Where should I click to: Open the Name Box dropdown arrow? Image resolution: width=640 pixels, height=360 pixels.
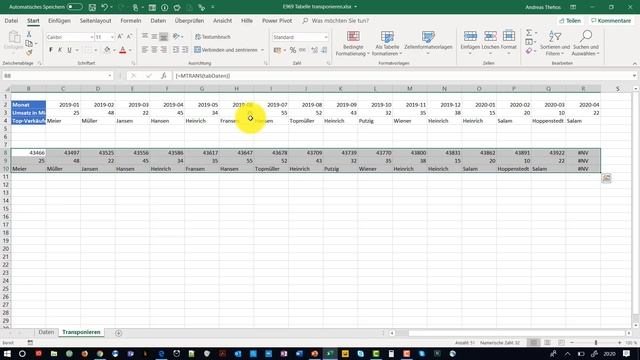109,76
